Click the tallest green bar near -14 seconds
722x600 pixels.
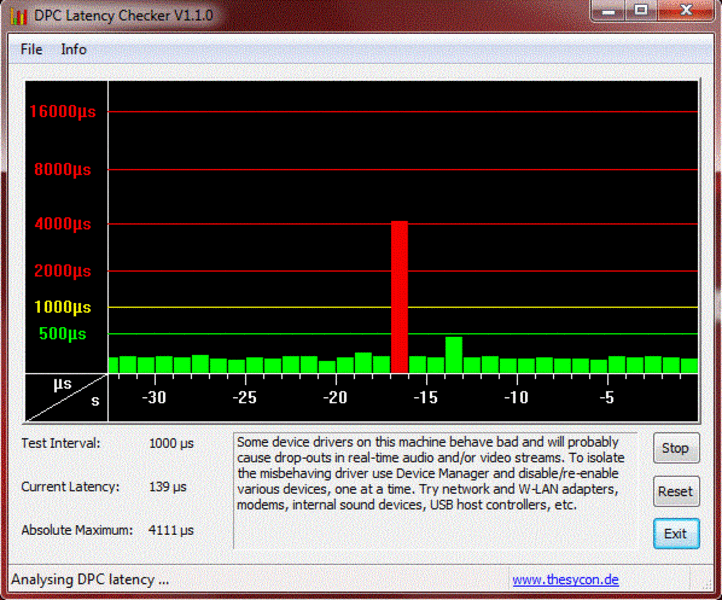[x=454, y=355]
